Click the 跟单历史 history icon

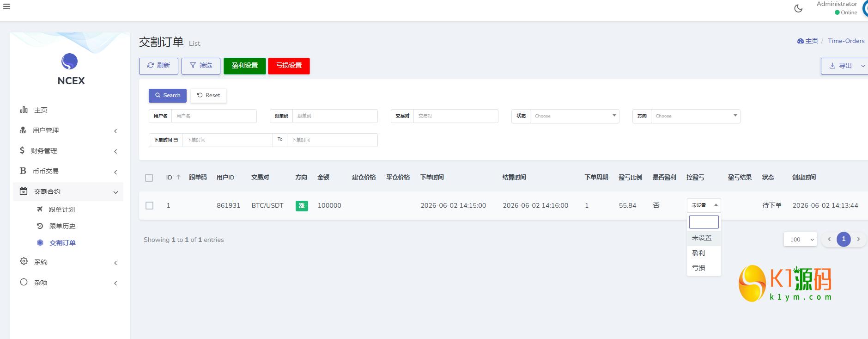coord(40,226)
